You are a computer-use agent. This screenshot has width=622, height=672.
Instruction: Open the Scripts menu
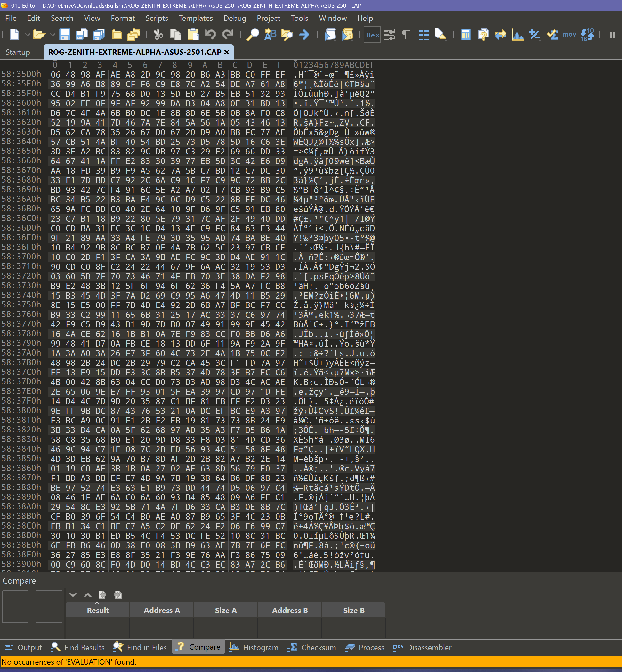click(157, 18)
